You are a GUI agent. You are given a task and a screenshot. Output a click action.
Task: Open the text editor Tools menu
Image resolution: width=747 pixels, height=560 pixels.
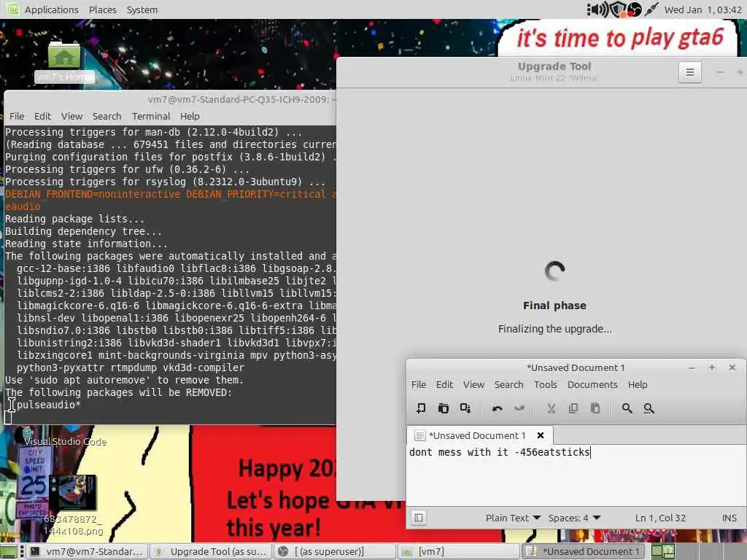(545, 384)
